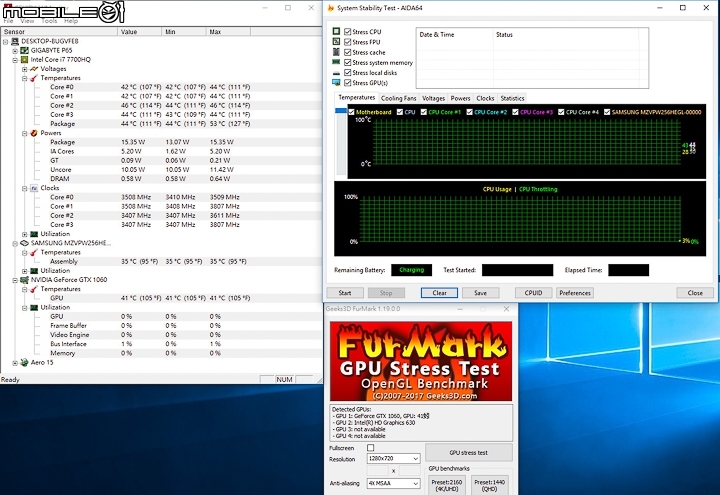The height and width of the screenshot is (495, 720).
Task: Click the disk icon beside Stress local disks
Action: tap(336, 73)
